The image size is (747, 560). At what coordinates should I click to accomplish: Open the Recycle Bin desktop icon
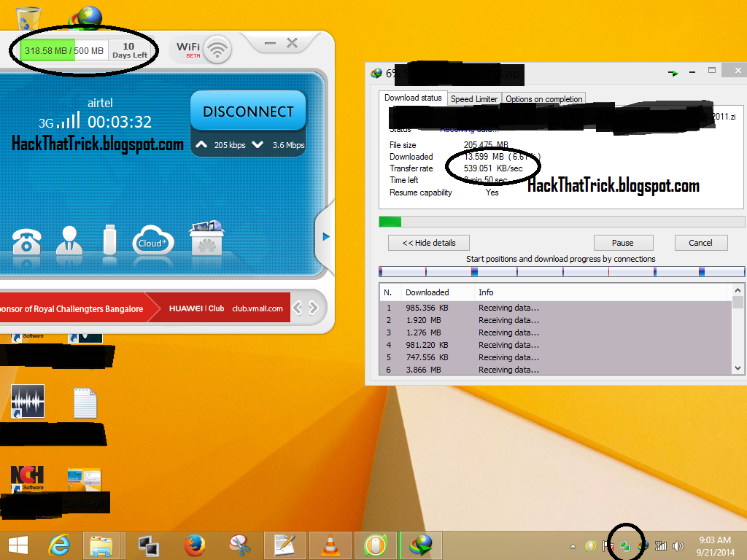coord(28,18)
